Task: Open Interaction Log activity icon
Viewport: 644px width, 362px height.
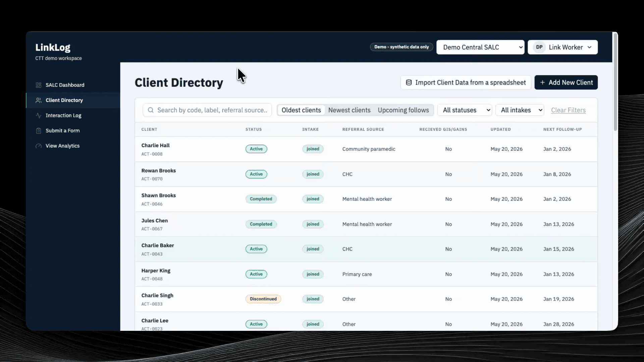Action: [39, 115]
